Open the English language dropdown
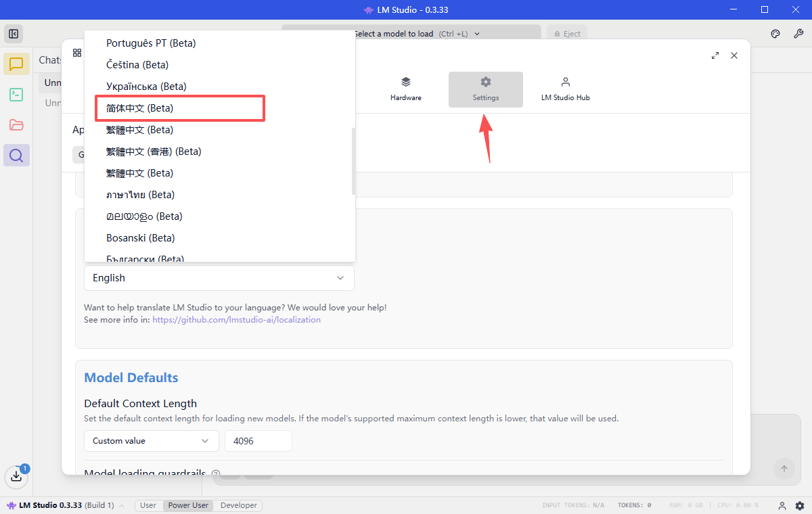This screenshot has width=812, height=514. (219, 278)
